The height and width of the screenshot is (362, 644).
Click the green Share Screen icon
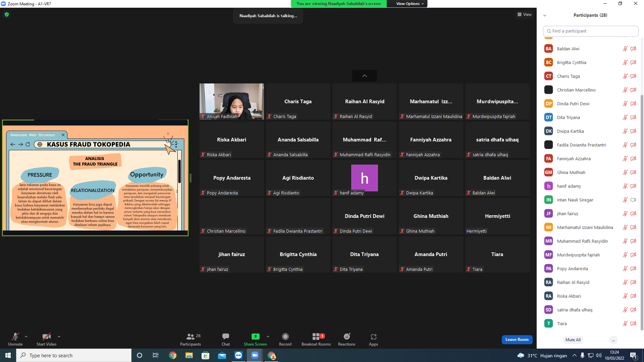tap(255, 337)
